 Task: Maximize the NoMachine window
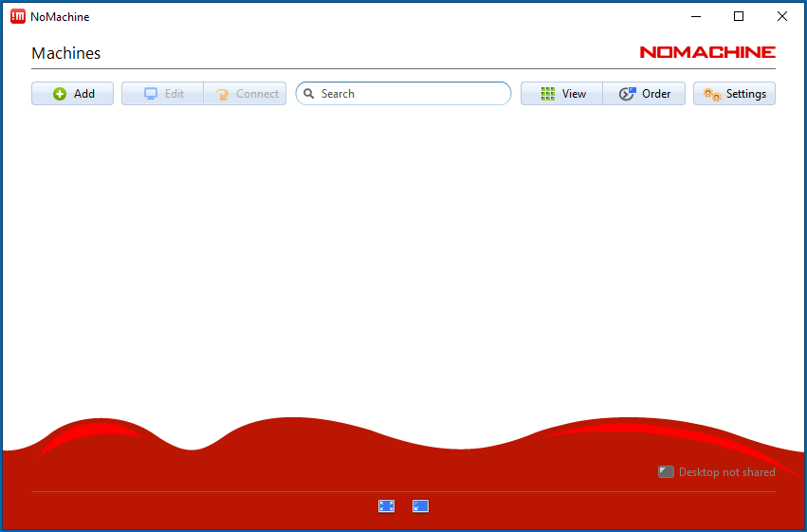739,16
